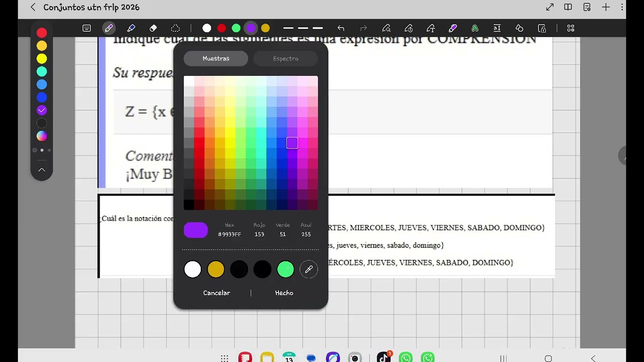
Task: Toggle the page lock icon
Action: pyautogui.click(x=542, y=28)
